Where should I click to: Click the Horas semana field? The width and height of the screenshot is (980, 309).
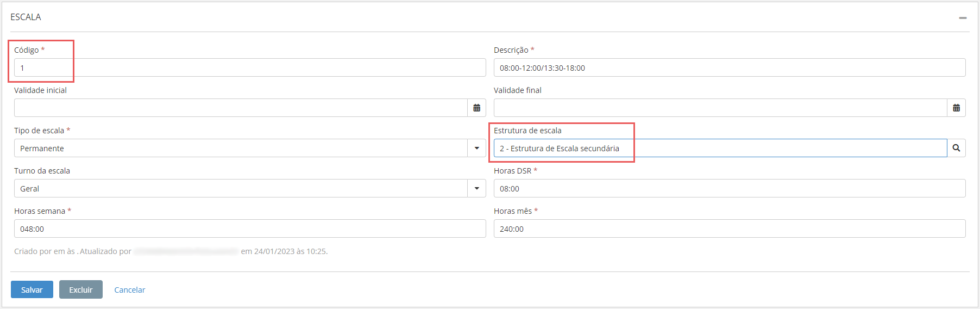pos(250,228)
